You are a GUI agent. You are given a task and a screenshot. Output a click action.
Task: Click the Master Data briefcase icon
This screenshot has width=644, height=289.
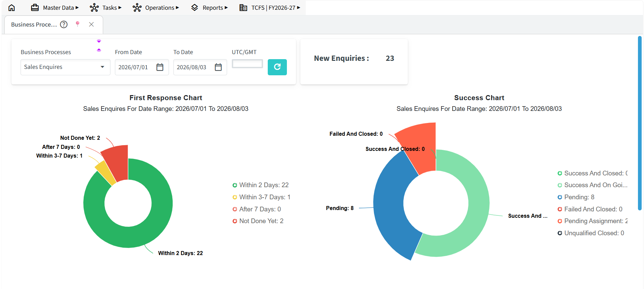[x=35, y=7]
